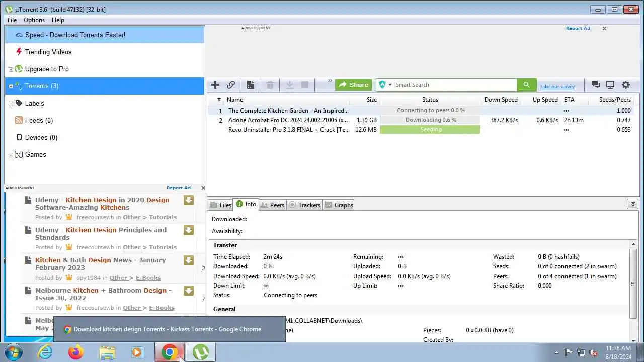Click the Downloading 0.6 % progress bar
This screenshot has height=362, width=644.
[430, 120]
